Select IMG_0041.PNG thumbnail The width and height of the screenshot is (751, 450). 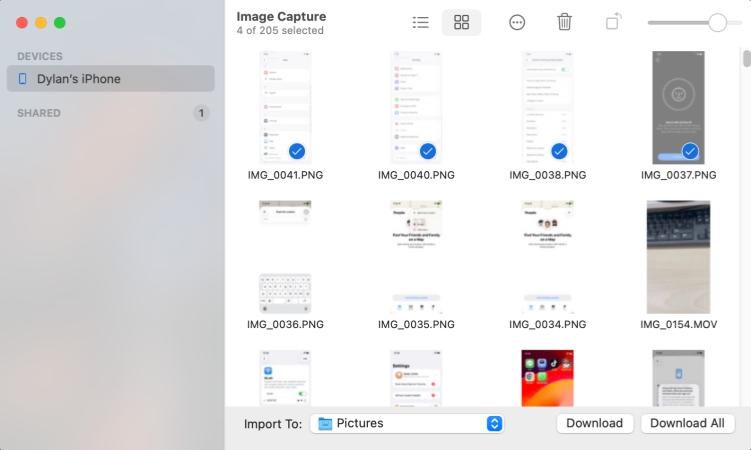pyautogui.click(x=285, y=108)
